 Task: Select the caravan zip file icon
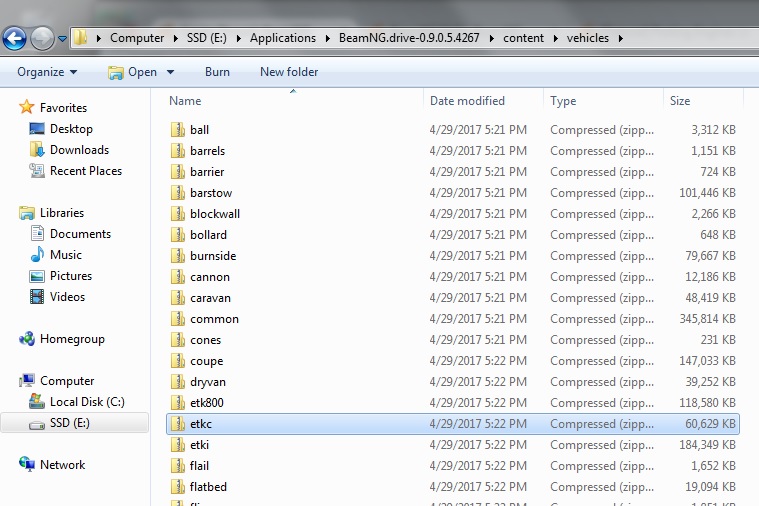coord(178,298)
